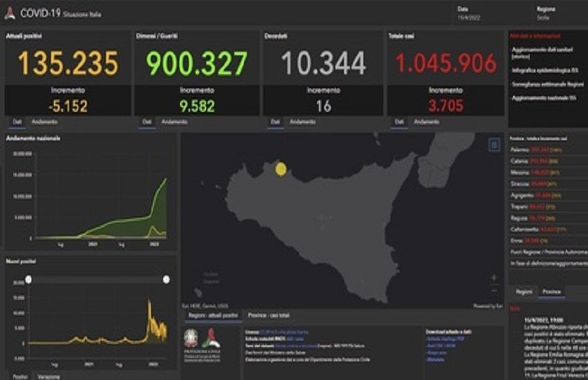This screenshot has height=380, width=588.
Task: Grab right handle of Nuovi positivi time slider
Action: [166, 279]
